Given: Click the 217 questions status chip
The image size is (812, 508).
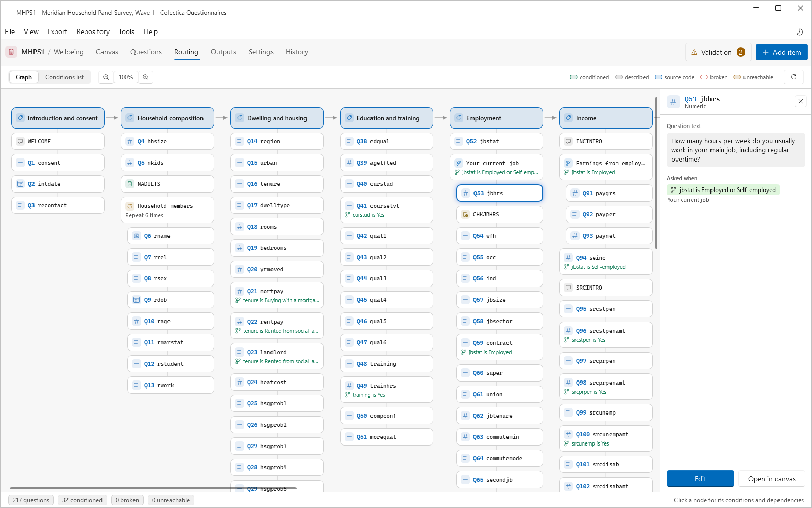Looking at the screenshot, I should [31, 500].
